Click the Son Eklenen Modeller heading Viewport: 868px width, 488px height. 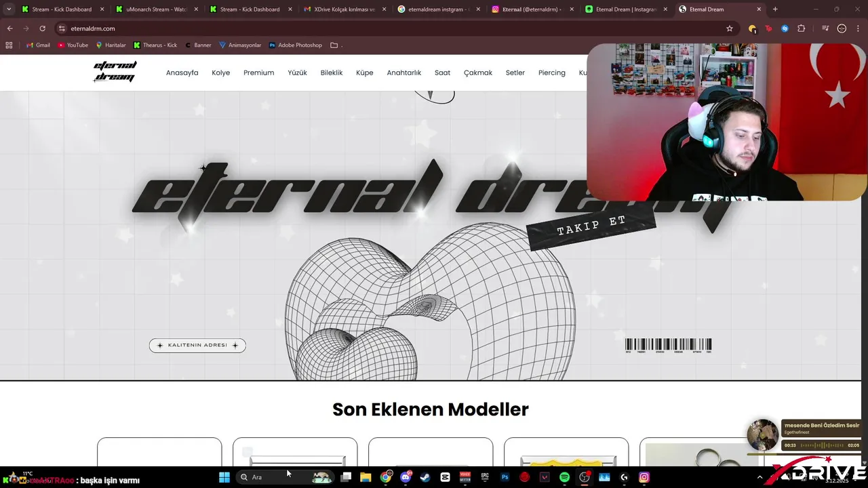[x=431, y=409]
